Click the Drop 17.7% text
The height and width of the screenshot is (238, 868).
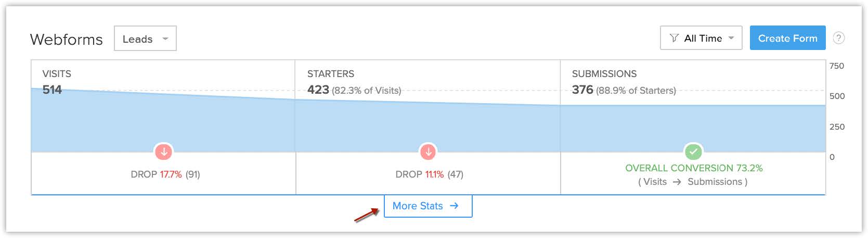tap(165, 174)
